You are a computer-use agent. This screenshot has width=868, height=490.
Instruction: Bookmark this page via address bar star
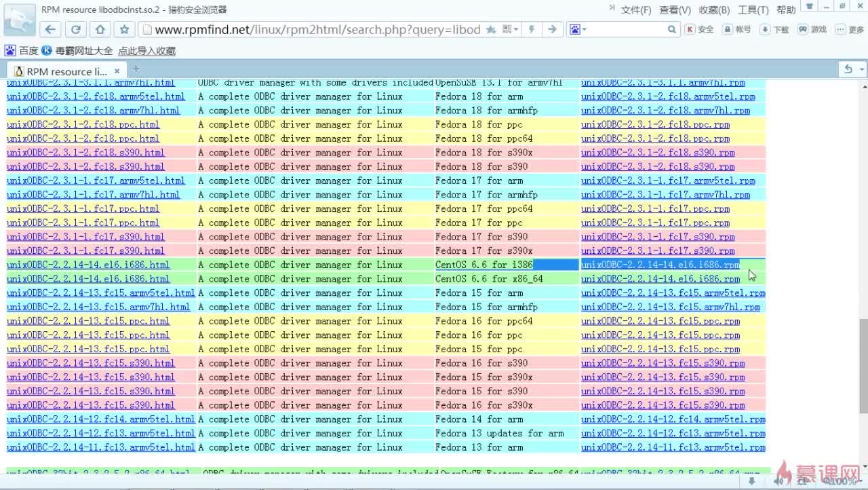[x=491, y=29]
